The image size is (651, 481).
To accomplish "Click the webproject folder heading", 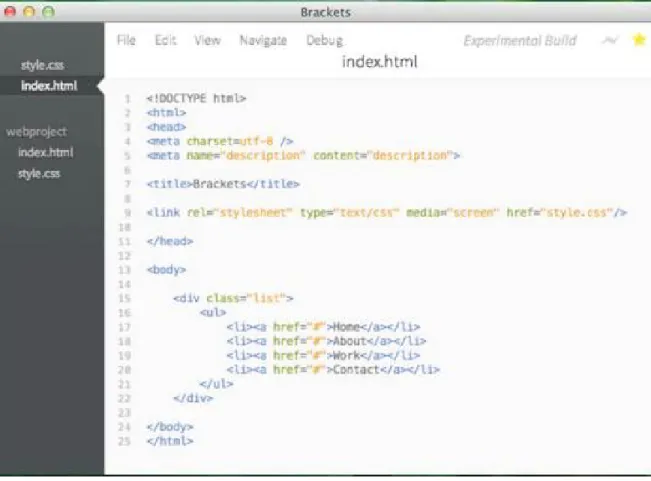I will click(x=37, y=132).
